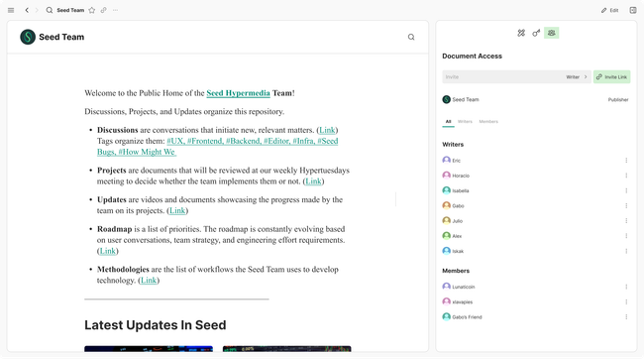Favorite the Seed Team document star

click(x=92, y=10)
